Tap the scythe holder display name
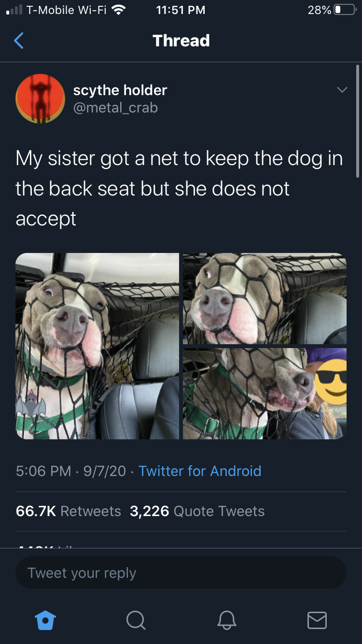The width and height of the screenshot is (362, 644). point(120,90)
